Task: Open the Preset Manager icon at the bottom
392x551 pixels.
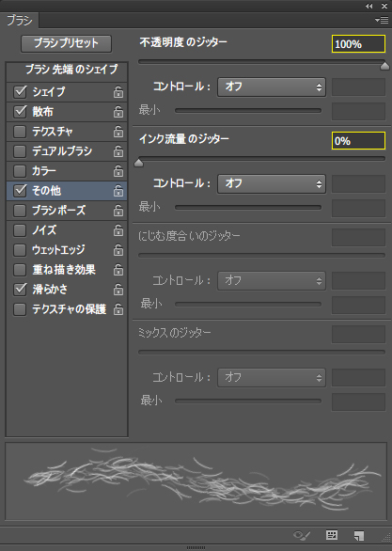Action: click(x=332, y=535)
